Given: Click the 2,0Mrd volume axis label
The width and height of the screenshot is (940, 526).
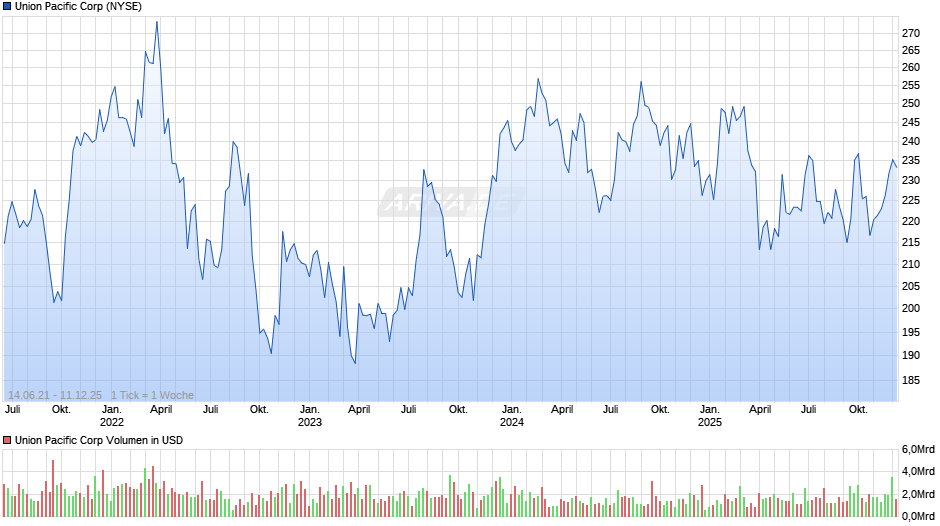Looking at the screenshot, I should point(918,495).
